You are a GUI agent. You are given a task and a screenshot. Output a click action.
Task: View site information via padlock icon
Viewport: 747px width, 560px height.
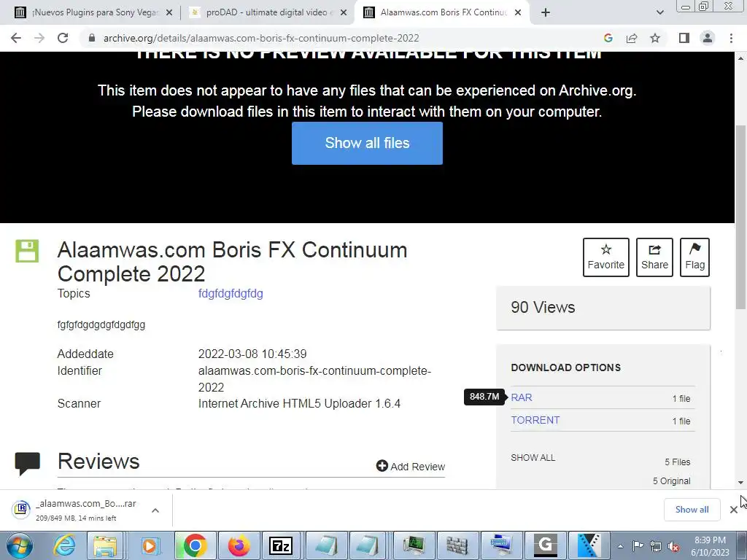(91, 38)
